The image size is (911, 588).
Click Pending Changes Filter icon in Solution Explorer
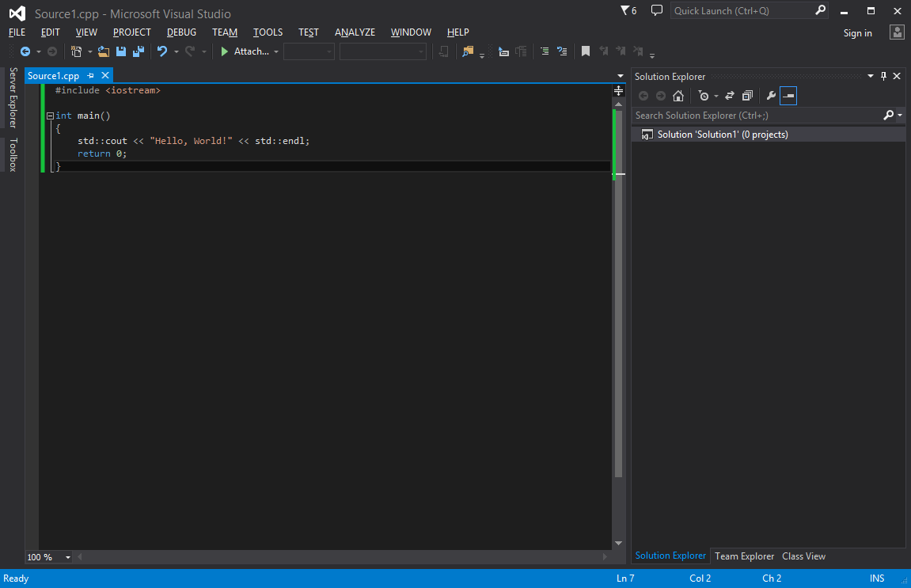(704, 96)
